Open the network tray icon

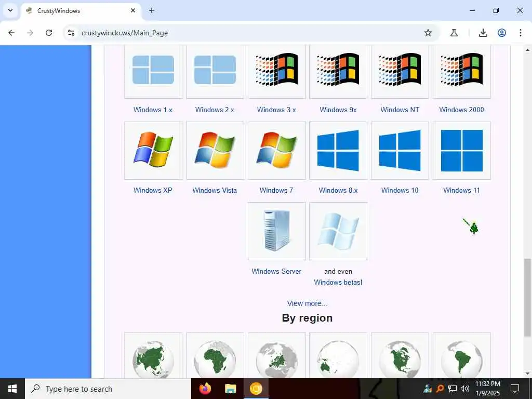[x=453, y=389]
